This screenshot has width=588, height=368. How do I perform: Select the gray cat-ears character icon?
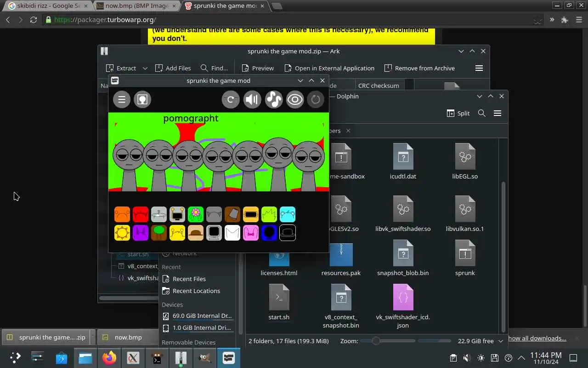(214, 214)
